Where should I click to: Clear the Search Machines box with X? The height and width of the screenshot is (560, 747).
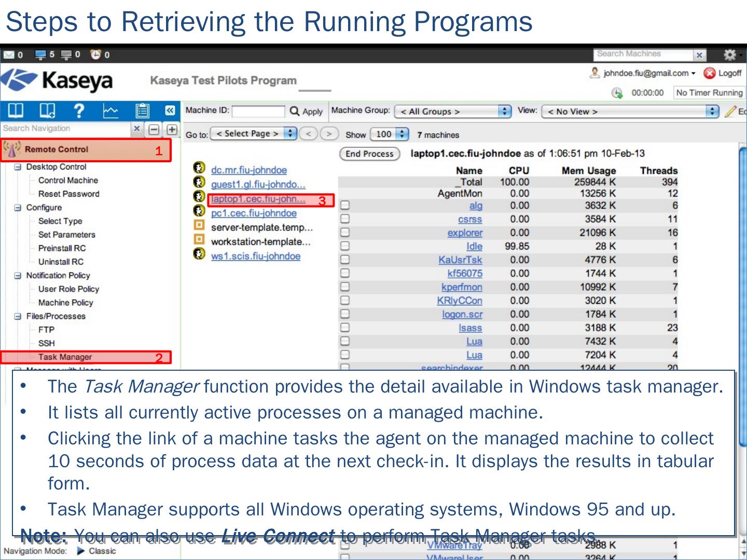699,55
